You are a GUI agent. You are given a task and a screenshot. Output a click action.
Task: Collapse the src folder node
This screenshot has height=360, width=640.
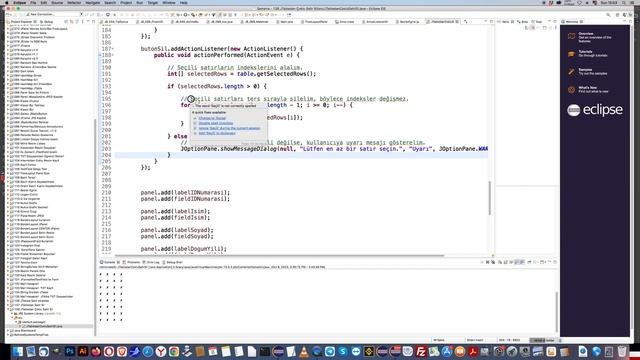click(12, 318)
